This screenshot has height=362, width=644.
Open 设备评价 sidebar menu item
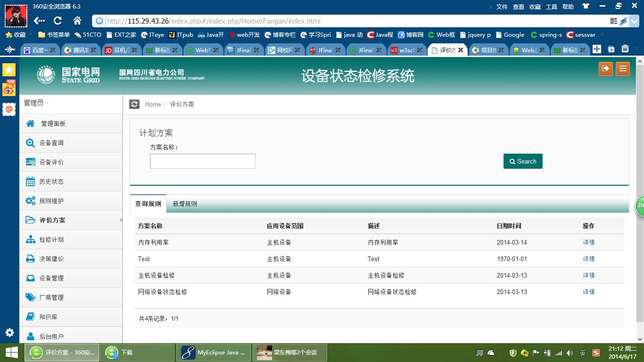click(x=71, y=162)
